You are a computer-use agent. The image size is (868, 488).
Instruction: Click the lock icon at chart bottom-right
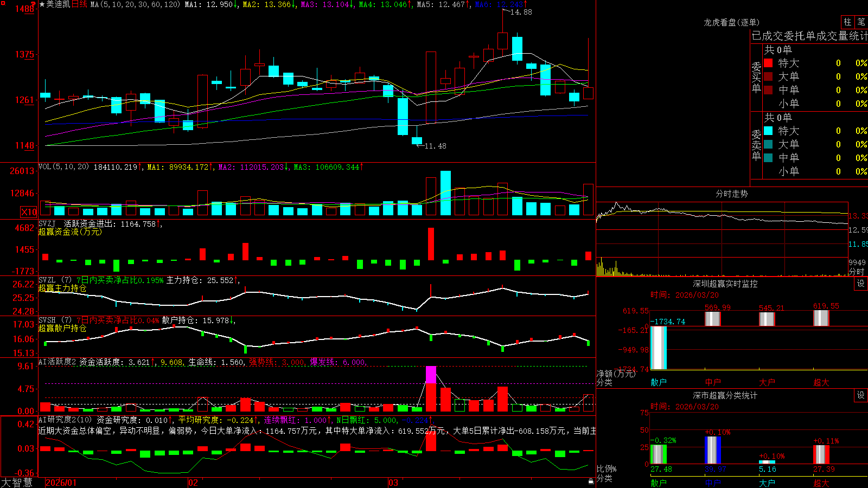[x=591, y=481]
